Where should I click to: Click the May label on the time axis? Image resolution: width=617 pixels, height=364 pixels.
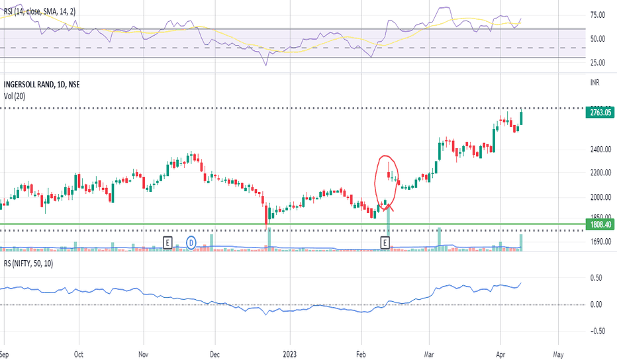coord(558,355)
